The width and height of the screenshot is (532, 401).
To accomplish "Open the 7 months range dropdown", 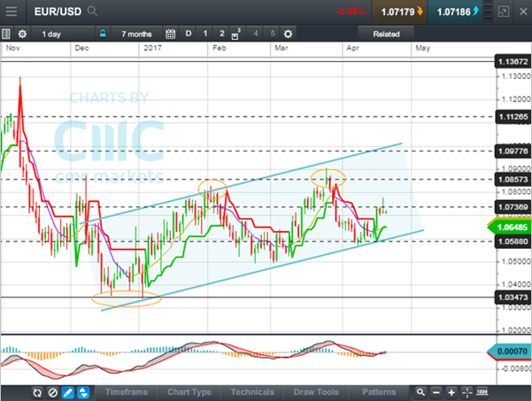I will (x=136, y=34).
